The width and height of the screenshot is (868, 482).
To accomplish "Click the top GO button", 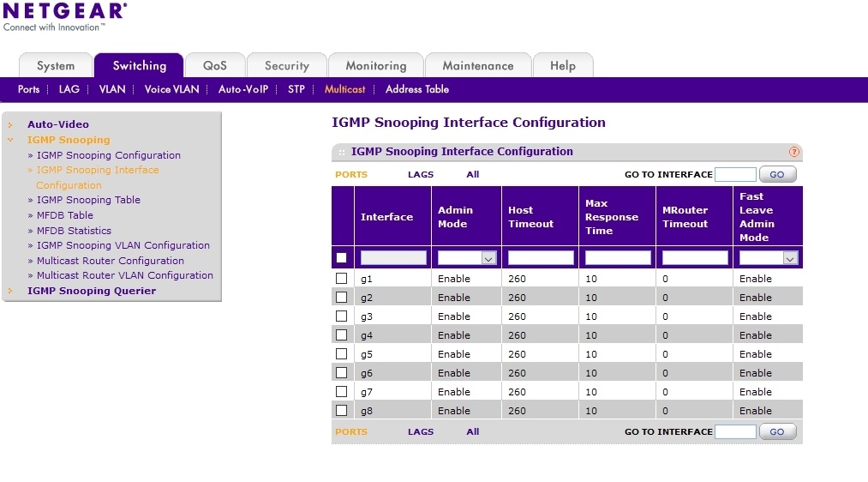I will [x=777, y=174].
